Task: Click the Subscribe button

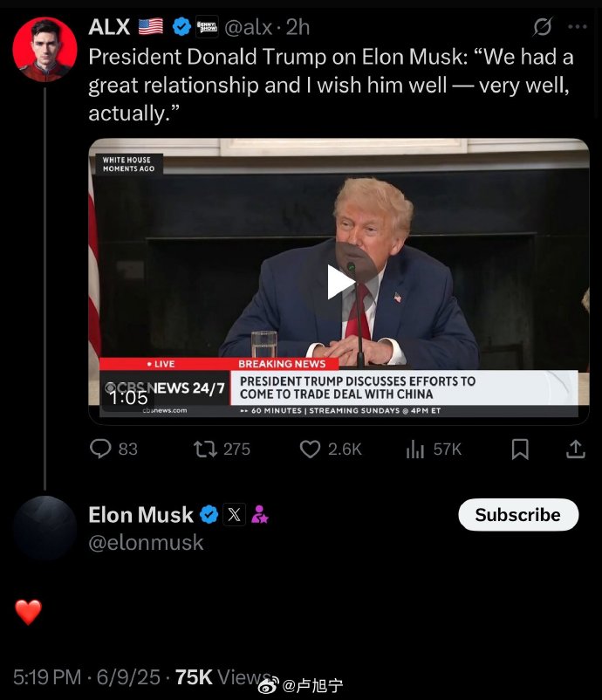Action: pos(518,515)
